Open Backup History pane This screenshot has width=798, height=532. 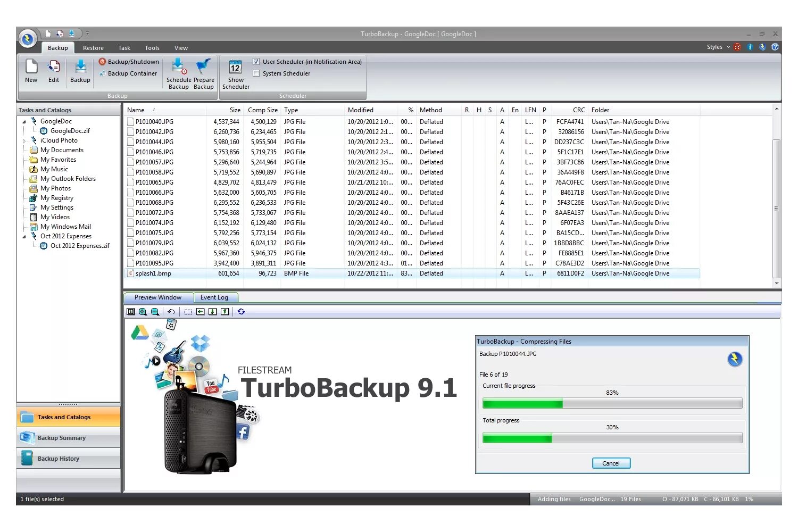tap(68, 459)
